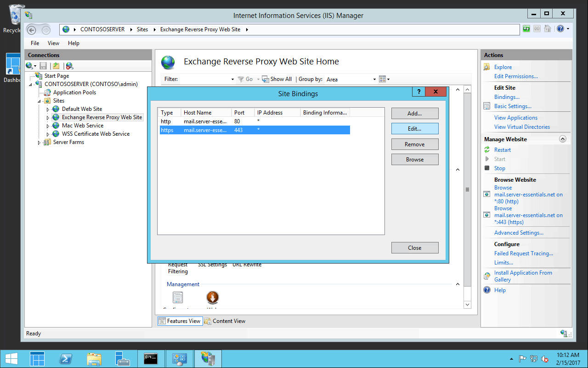
Task: Click the Windows Start button
Action: pyautogui.click(x=12, y=359)
